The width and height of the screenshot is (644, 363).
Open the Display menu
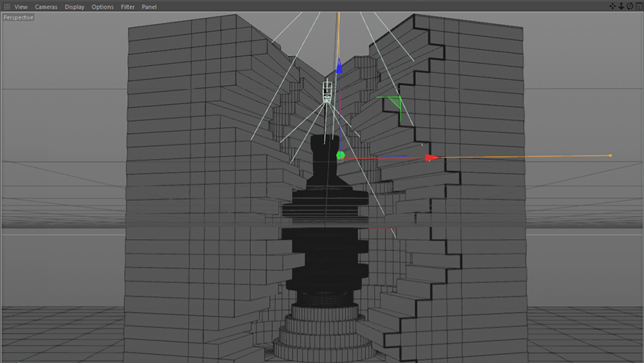[x=74, y=7]
